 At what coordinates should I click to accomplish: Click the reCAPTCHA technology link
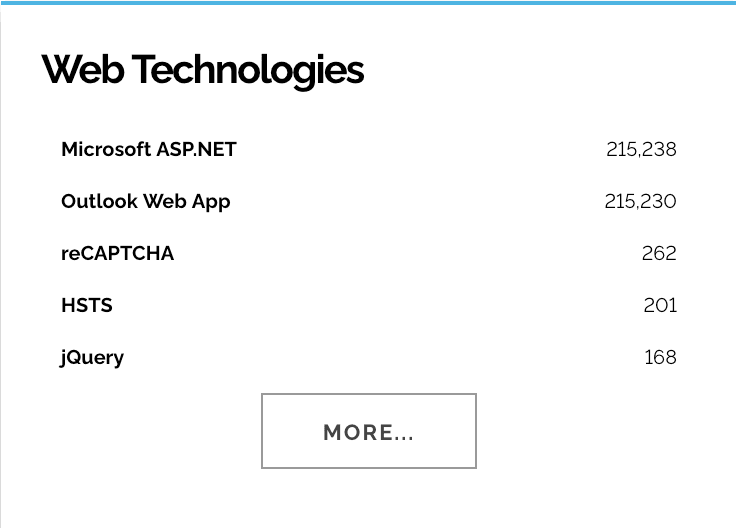(117, 254)
